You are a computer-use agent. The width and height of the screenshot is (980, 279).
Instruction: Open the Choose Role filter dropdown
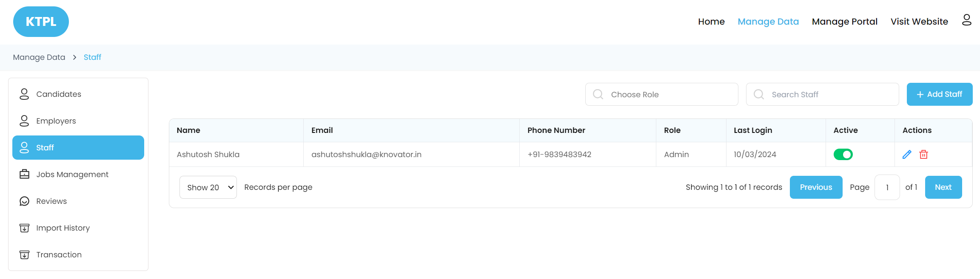[661, 94]
